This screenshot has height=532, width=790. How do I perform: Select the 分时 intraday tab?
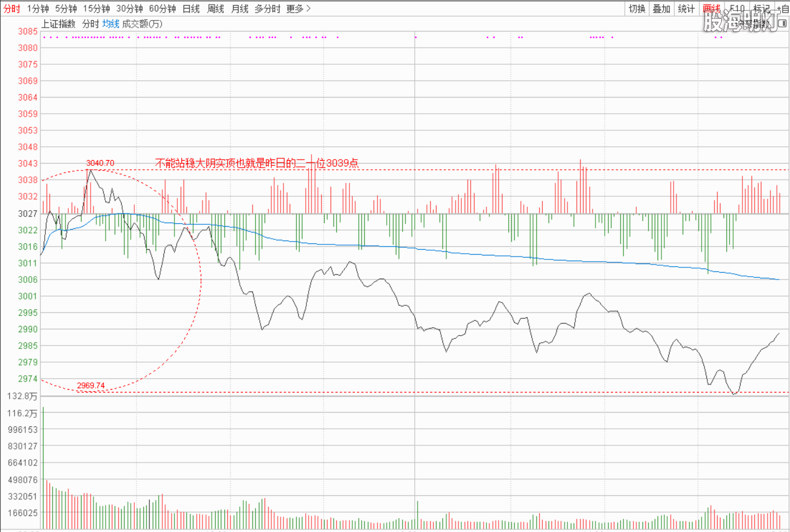pos(11,9)
